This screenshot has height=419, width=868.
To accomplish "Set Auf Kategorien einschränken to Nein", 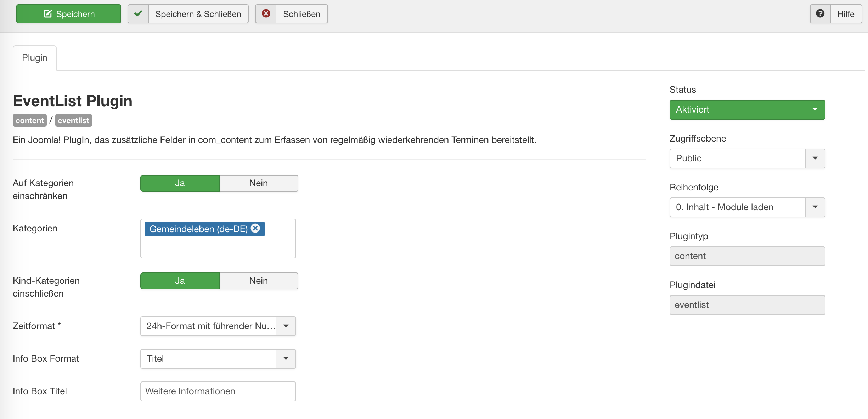I will pos(259,183).
